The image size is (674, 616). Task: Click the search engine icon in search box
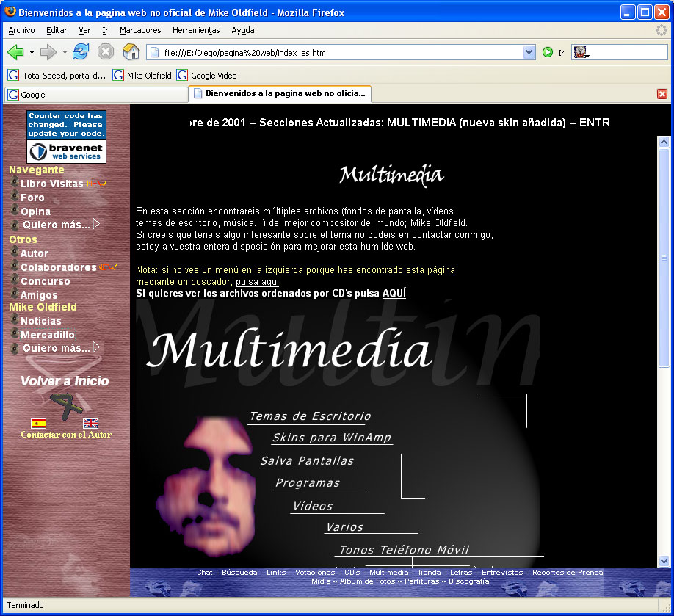point(581,52)
